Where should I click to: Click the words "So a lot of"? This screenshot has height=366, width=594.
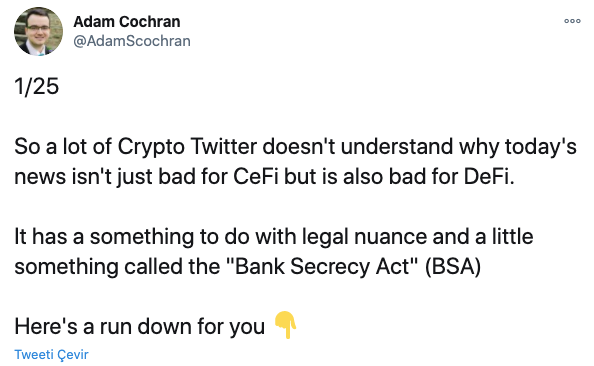click(63, 146)
